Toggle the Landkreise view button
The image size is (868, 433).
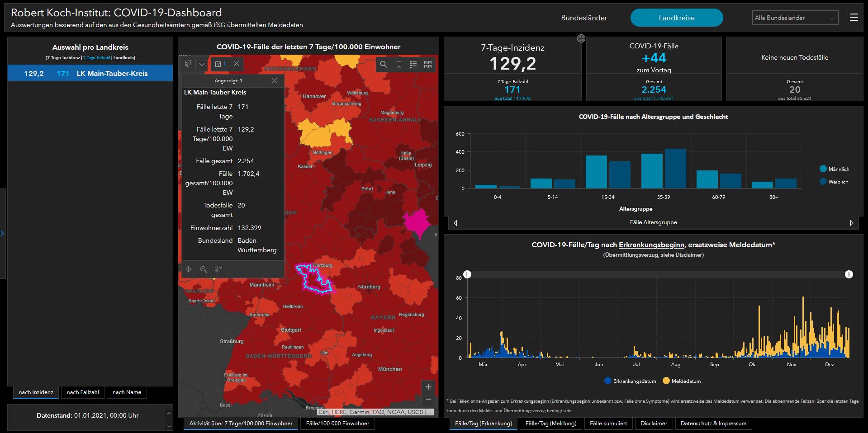click(x=676, y=18)
